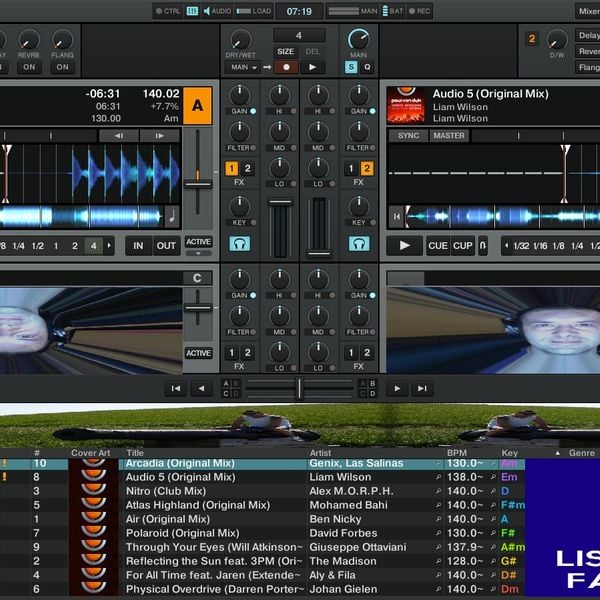Click Deck A channel volume fader
Screen dimensions: 600x600
pos(280,202)
